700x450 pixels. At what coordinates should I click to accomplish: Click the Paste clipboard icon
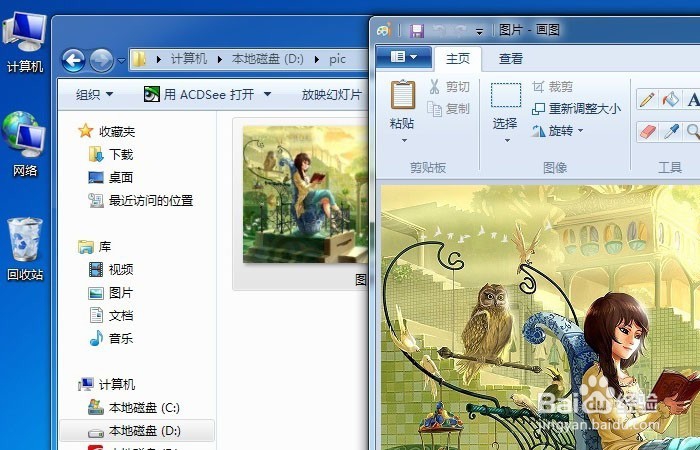pyautogui.click(x=403, y=95)
